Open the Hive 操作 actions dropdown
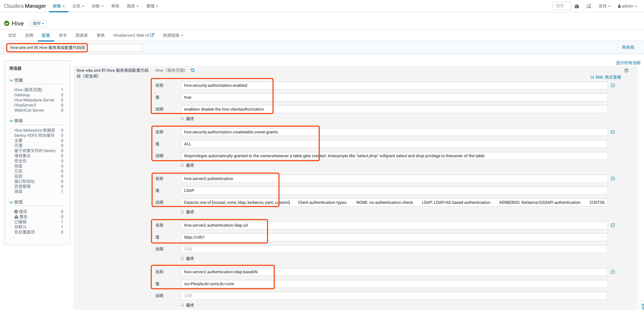Screen dimensions: 644x310 pyautogui.click(x=38, y=23)
